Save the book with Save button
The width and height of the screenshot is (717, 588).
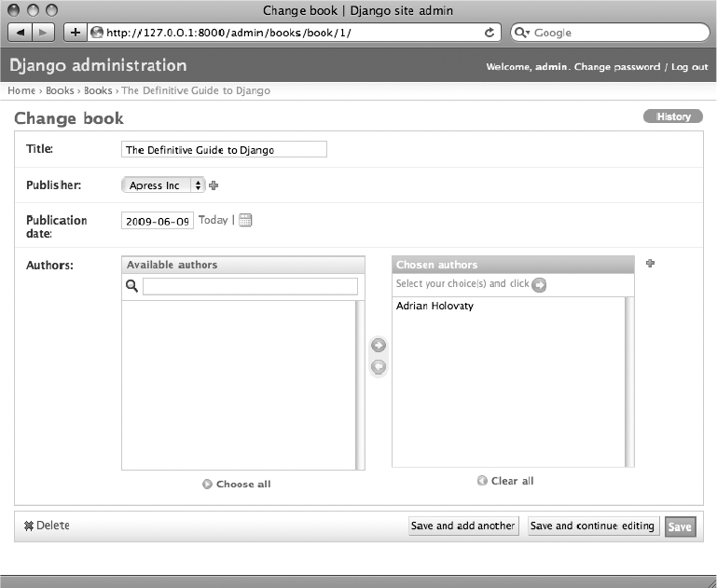tap(680, 526)
